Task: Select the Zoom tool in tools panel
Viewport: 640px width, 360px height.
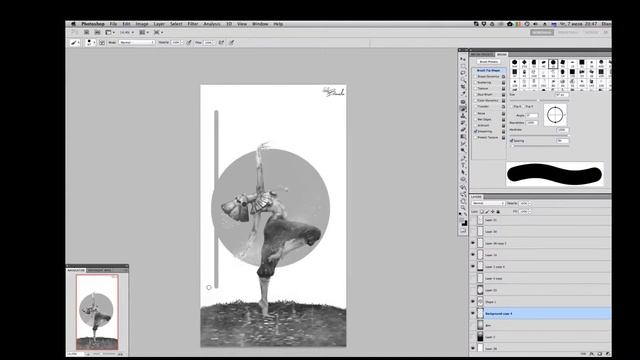Action: point(463,208)
